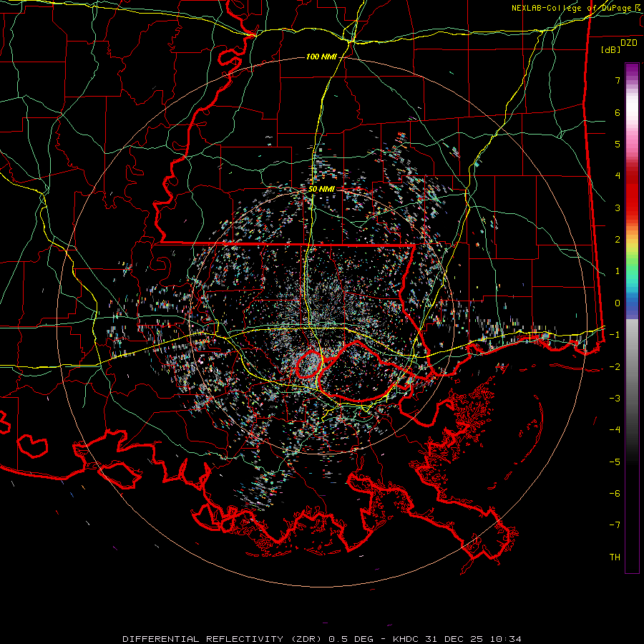Image resolution: width=644 pixels, height=644 pixels.
Task: Click the DIFFERENTIAL REFLECTIVITY (ZDR) title text
Action: click(x=223, y=639)
